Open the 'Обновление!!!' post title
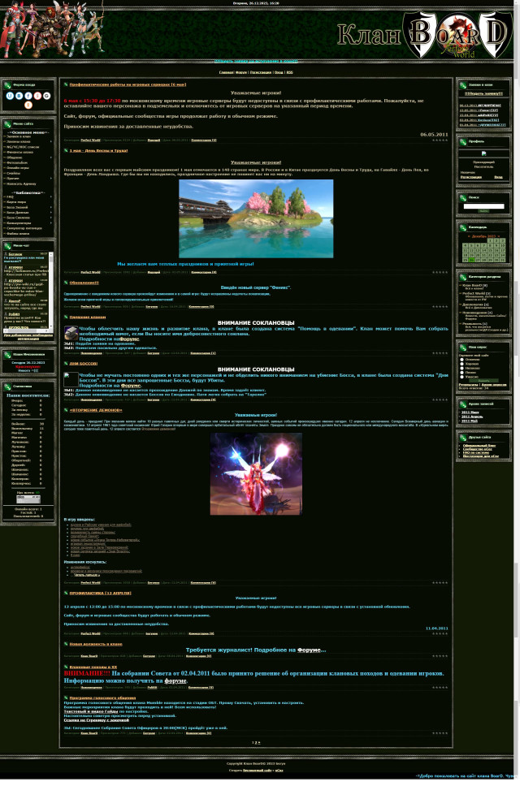 84,283
